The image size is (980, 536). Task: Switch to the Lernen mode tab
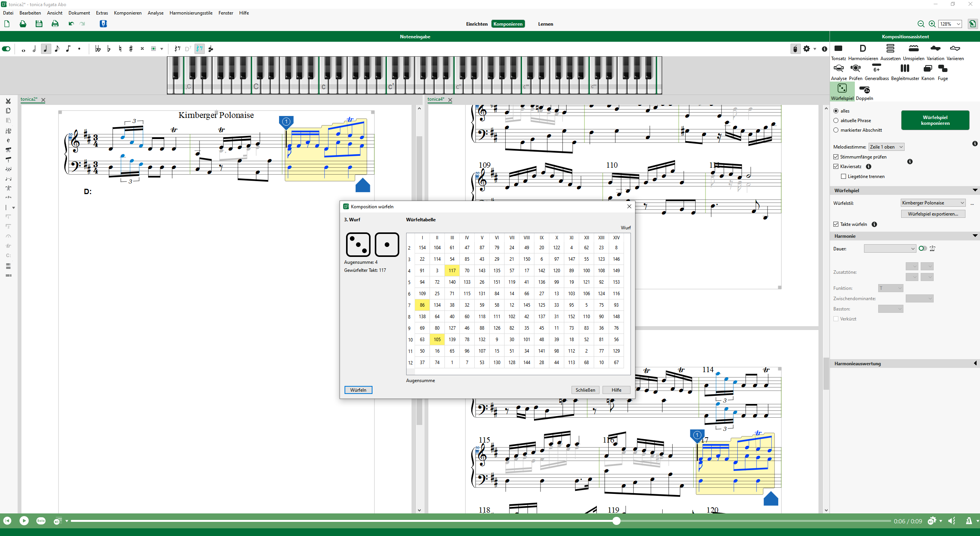pyautogui.click(x=546, y=24)
